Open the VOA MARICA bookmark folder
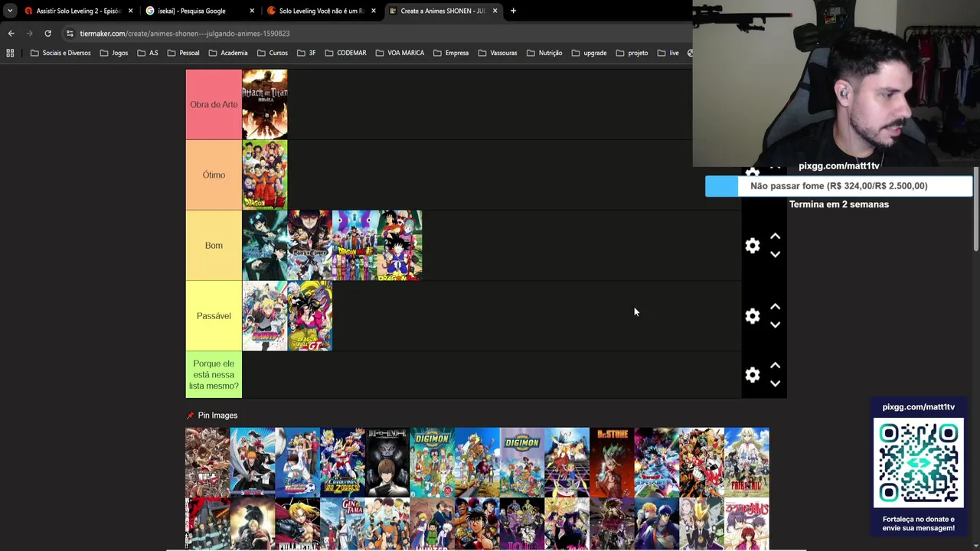Screen dimensions: 980x551 point(400,53)
